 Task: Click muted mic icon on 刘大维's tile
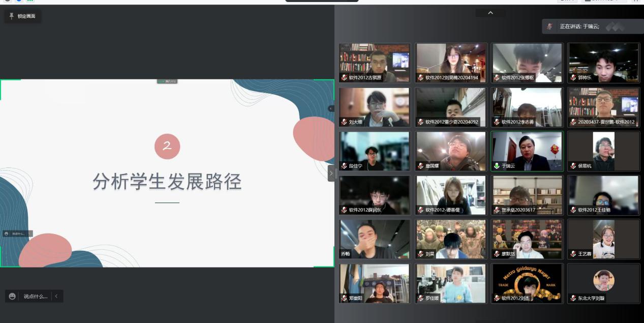(x=344, y=122)
